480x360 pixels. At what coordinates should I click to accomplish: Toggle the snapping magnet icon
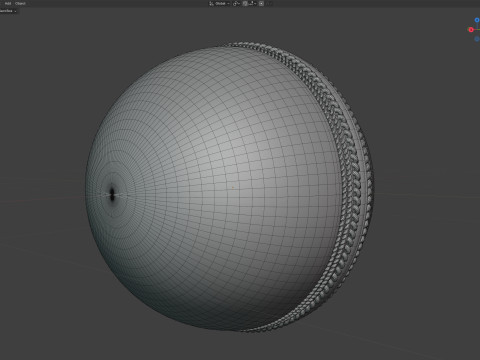pyautogui.click(x=245, y=3)
